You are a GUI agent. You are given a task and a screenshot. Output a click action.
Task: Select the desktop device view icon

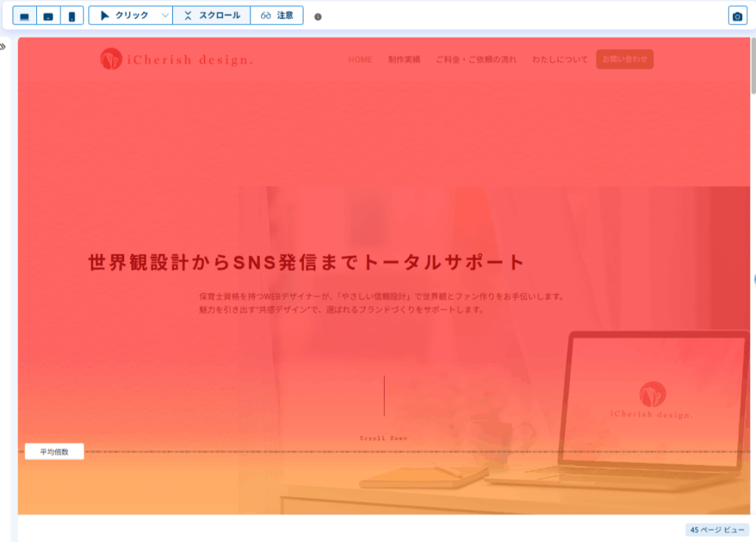pyautogui.click(x=24, y=16)
